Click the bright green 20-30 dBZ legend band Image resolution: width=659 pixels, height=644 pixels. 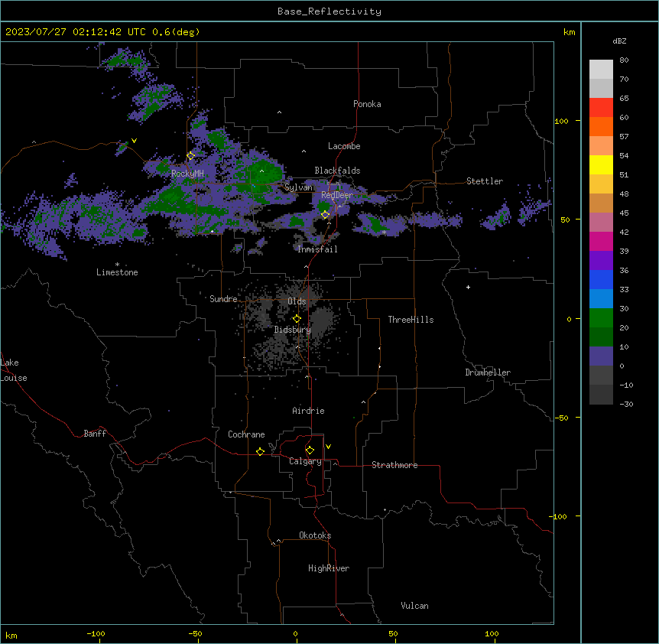[x=601, y=318]
